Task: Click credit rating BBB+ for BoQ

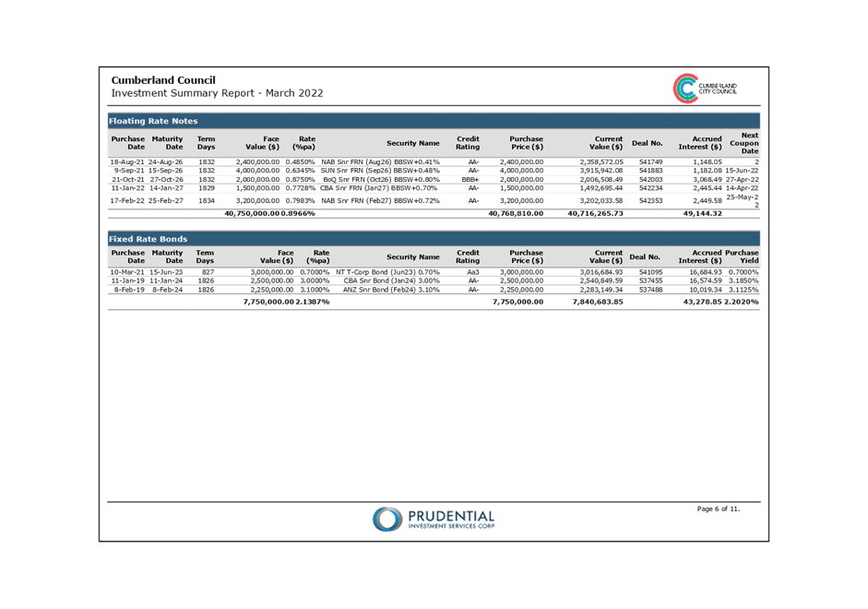Action: pyautogui.click(x=470, y=179)
